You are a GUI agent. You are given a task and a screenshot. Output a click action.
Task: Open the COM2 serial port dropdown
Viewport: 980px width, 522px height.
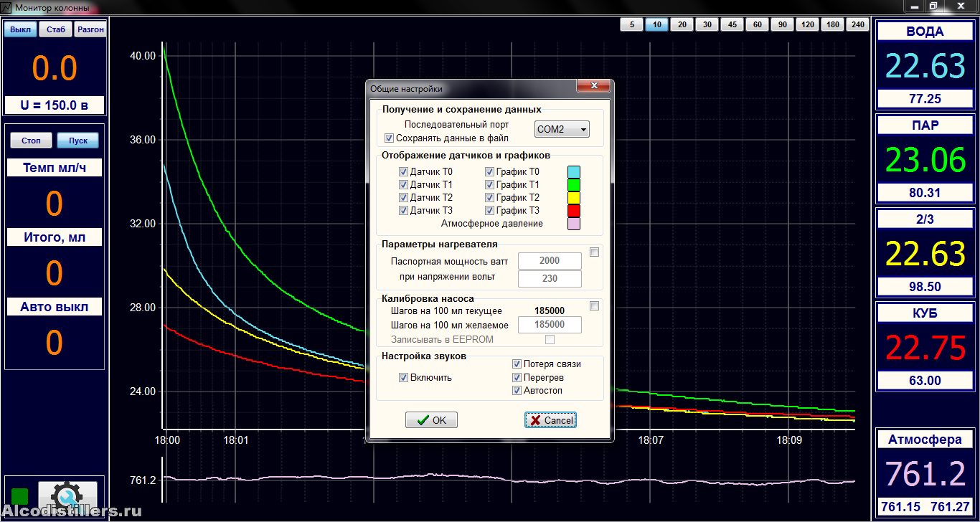[x=562, y=129]
